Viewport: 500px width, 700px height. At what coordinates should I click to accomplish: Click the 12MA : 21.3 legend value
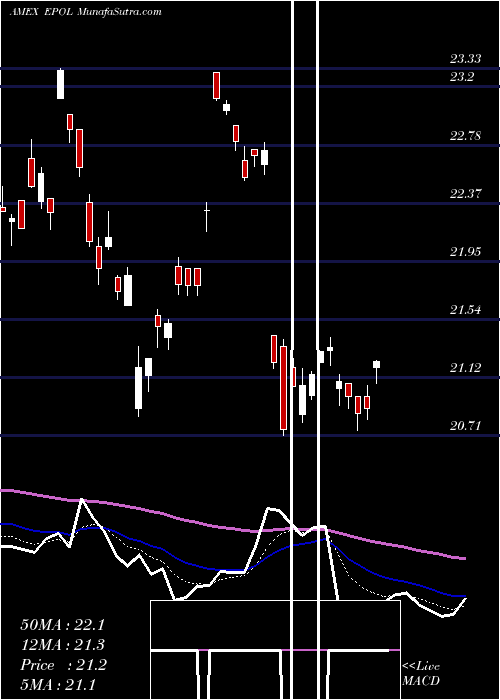click(x=63, y=645)
